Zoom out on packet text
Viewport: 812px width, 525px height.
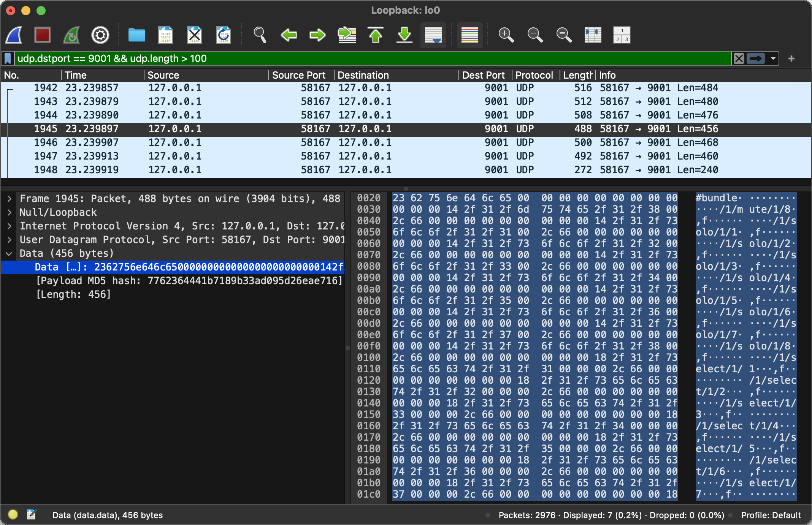[535, 35]
